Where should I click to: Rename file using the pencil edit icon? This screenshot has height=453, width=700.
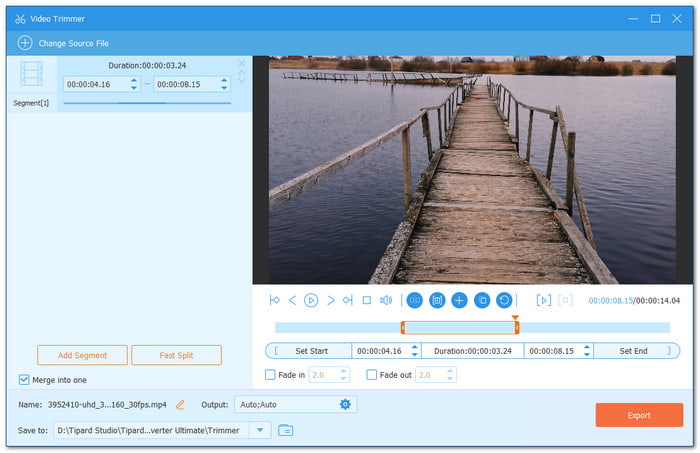(x=180, y=404)
